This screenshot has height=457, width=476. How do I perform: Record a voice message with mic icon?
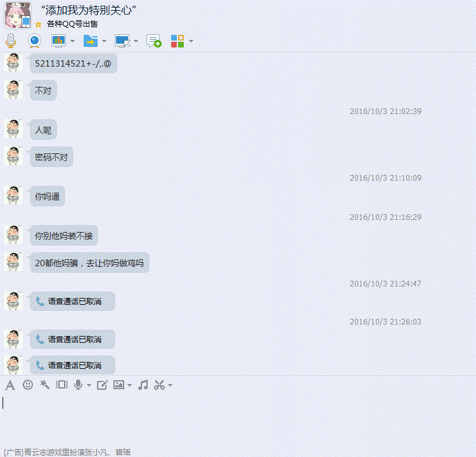79,385
